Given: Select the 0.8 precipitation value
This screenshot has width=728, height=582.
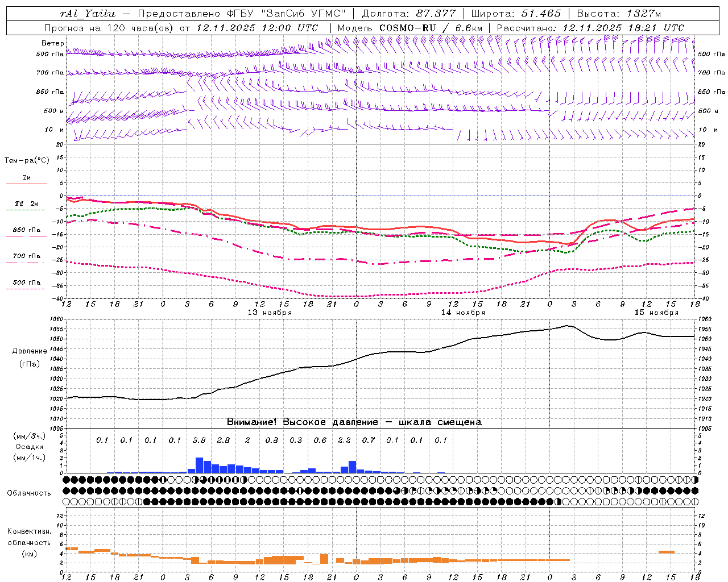Looking at the screenshot, I should tap(272, 440).
